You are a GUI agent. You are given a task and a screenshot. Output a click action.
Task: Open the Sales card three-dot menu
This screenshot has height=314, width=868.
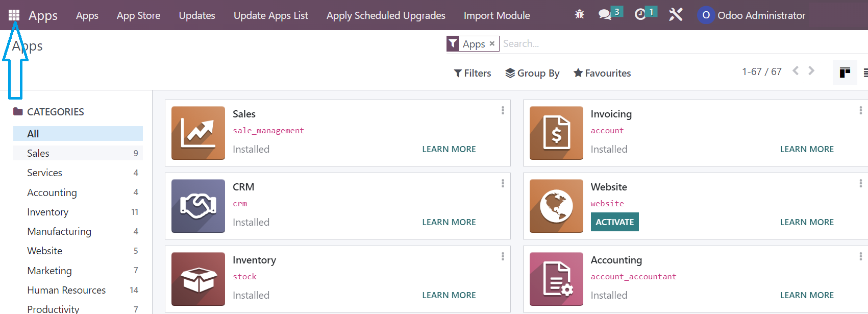click(503, 110)
